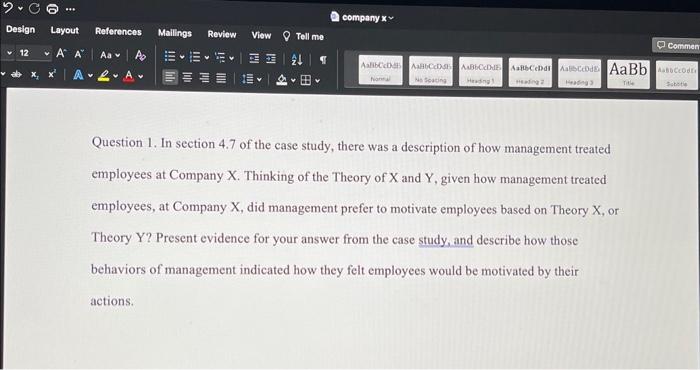Click the Increase Indent icon
This screenshot has width=700, height=370.
point(271,59)
